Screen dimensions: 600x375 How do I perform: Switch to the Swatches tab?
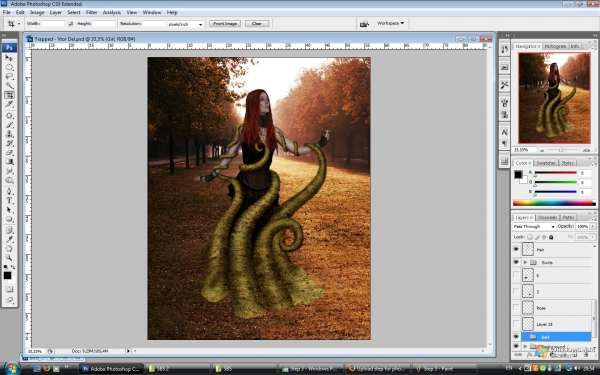pos(546,163)
